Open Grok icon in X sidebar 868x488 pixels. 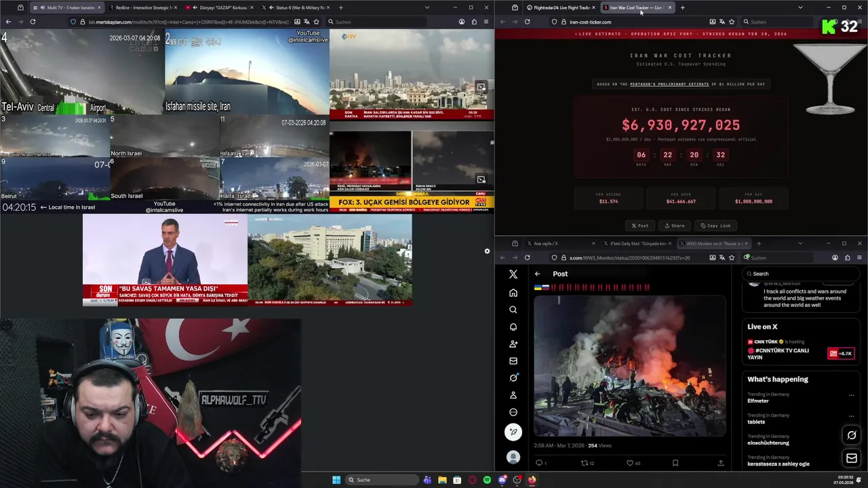[x=513, y=378]
